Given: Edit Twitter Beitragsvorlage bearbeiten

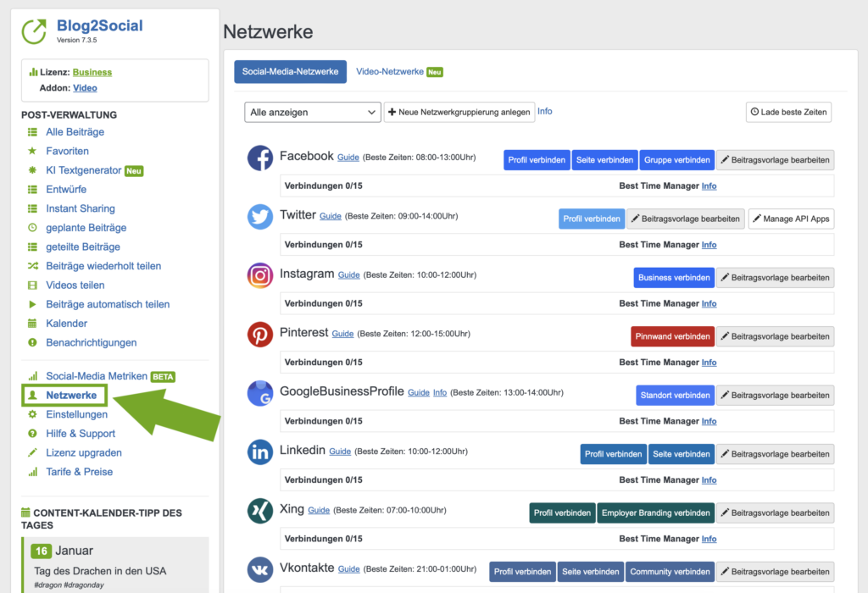Looking at the screenshot, I should pyautogui.click(x=685, y=219).
